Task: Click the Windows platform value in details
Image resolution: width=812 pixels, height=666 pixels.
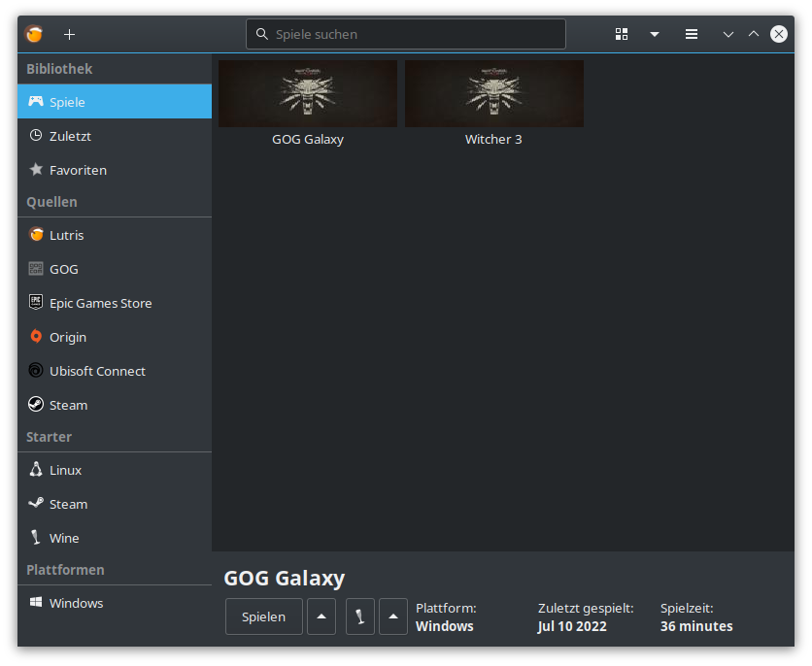Action: (x=444, y=626)
